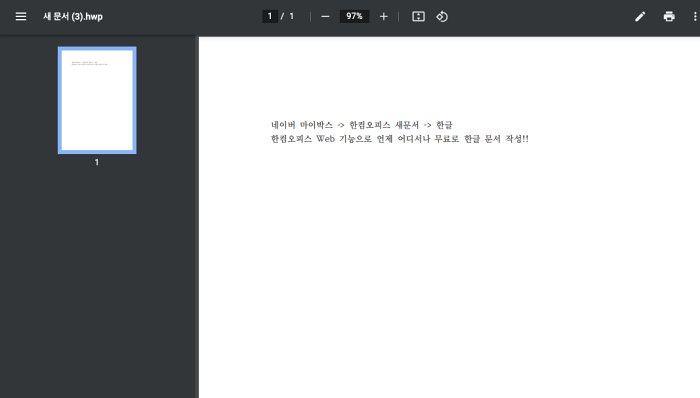Click the current page number field
The image size is (700, 398).
click(x=270, y=17)
